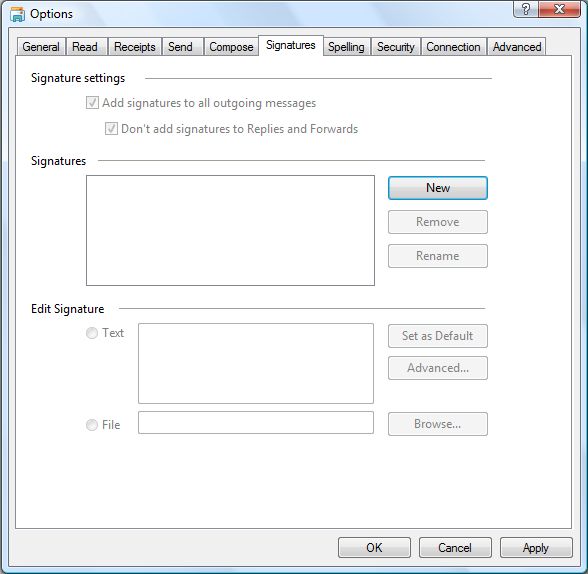Viewport: 588px width, 574px height.
Task: Click the Apply button
Action: [x=536, y=548]
